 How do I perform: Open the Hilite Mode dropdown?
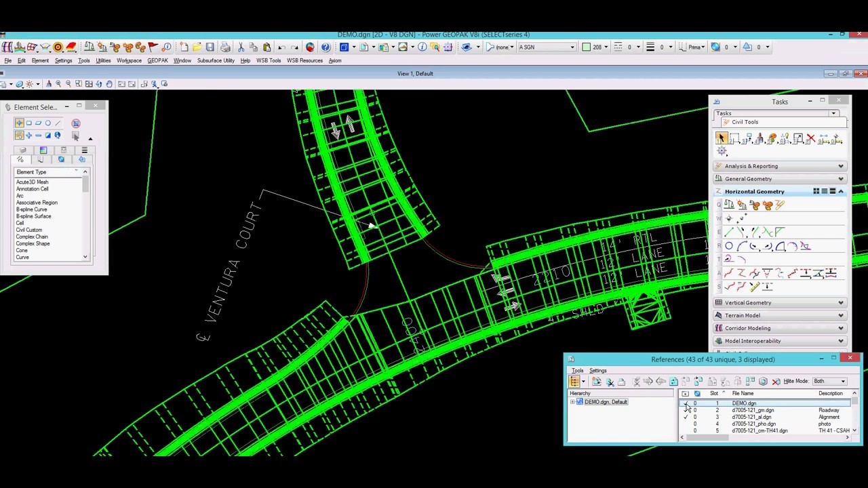click(x=830, y=382)
